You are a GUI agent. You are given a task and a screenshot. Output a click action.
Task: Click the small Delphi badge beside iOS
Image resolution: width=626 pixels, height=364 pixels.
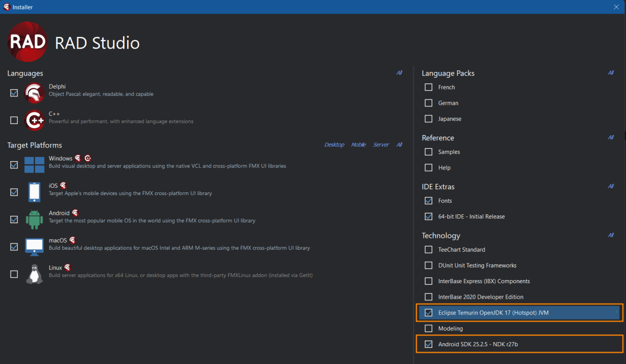tap(63, 185)
